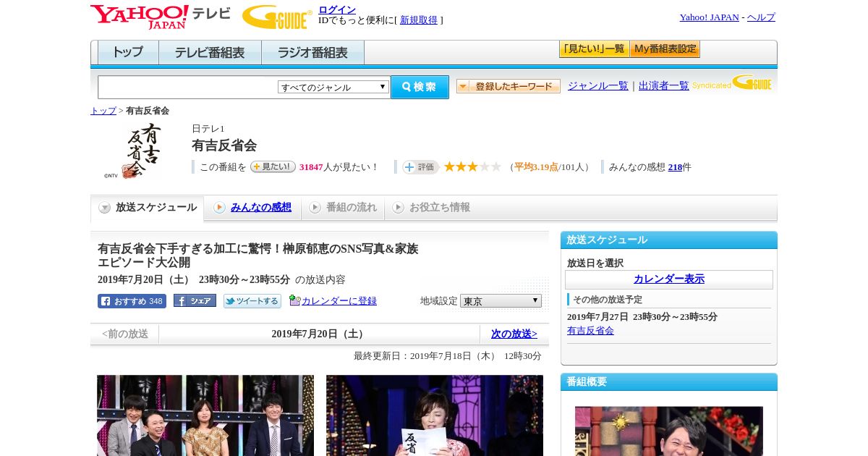
Task: Select the 番組の流れ tab
Action: click(x=343, y=208)
